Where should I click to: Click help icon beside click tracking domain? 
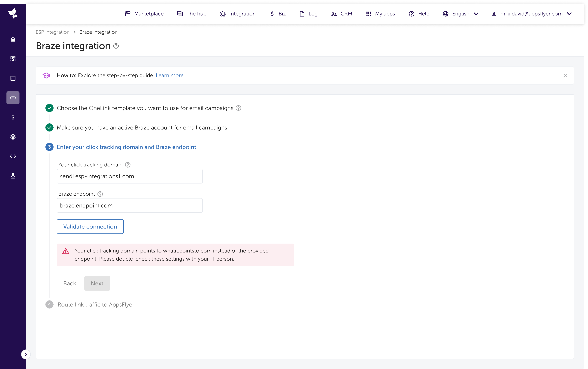(x=128, y=165)
